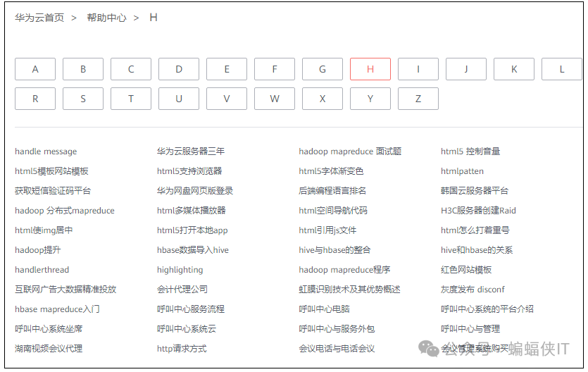Open the http请求方式 link
The image size is (588, 372).
(182, 349)
